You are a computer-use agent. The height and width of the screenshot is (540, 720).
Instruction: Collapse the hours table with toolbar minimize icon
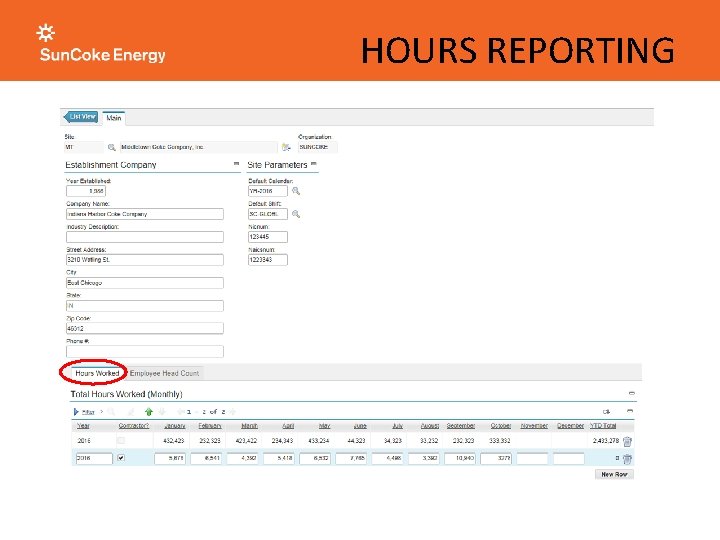click(x=630, y=411)
